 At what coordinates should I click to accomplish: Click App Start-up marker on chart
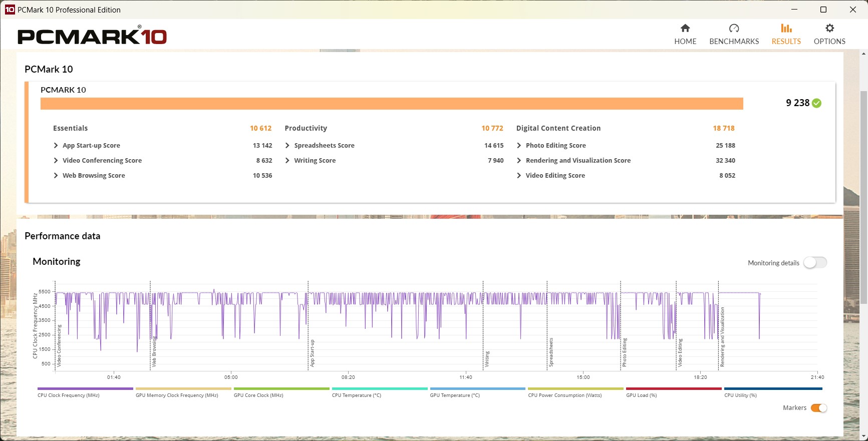[312, 353]
